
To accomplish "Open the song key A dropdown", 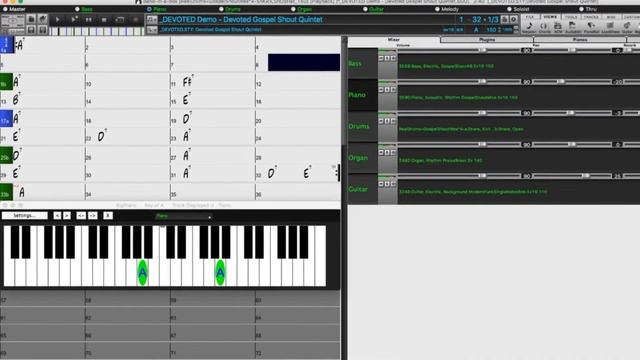I will [476, 30].
